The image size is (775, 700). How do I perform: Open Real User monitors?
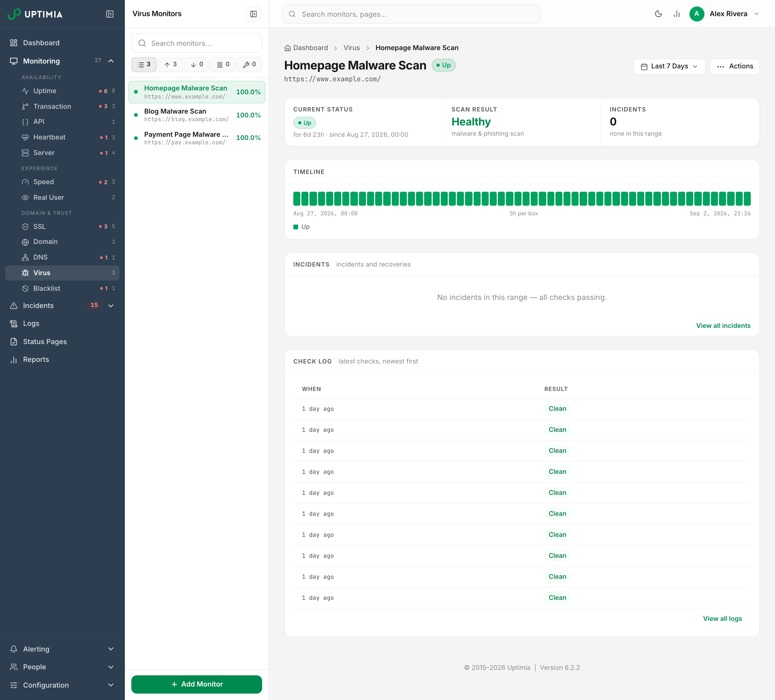click(62, 197)
